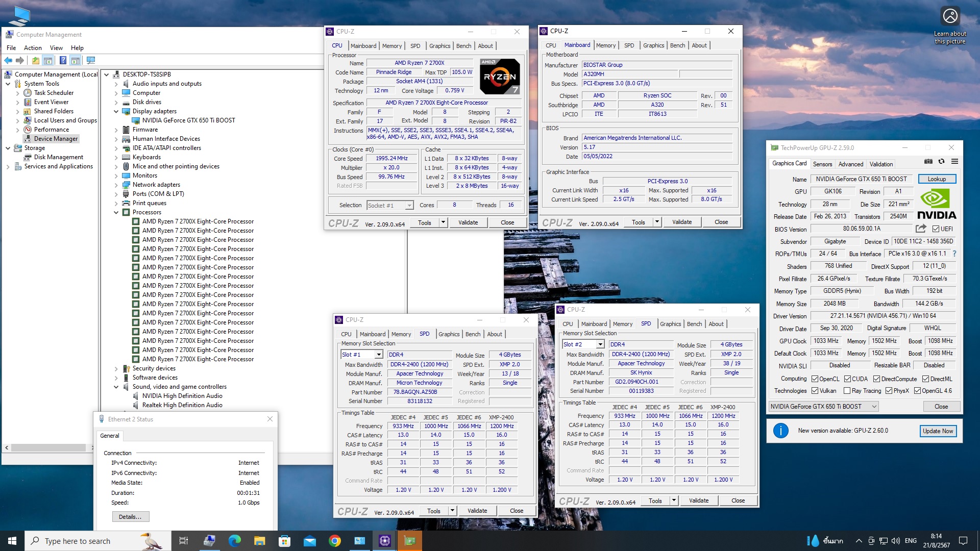The width and height of the screenshot is (980, 551).
Task: Click horizontal scrollbar in Computer Management tree
Action: (x=49, y=448)
